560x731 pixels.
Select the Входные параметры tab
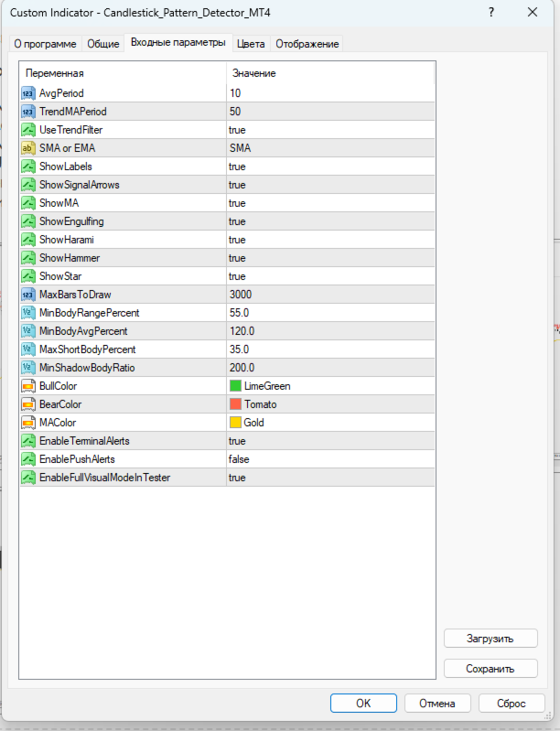click(x=178, y=42)
